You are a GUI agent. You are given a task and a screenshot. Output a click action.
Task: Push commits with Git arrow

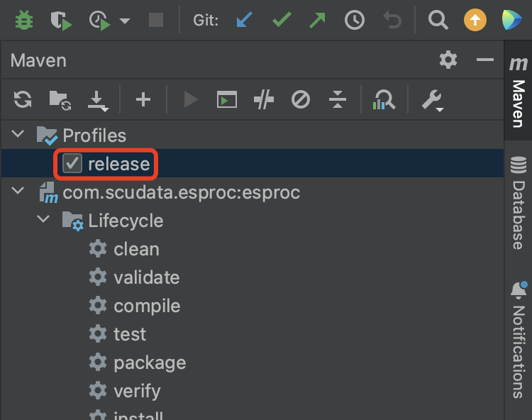[x=318, y=20]
